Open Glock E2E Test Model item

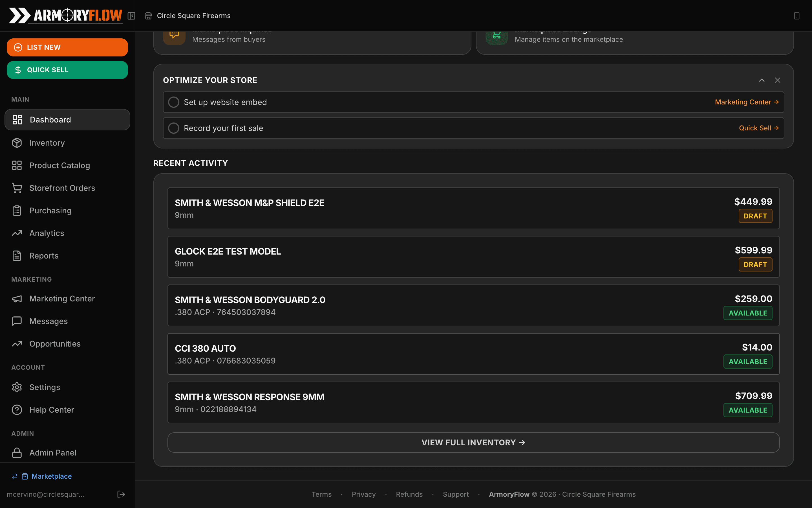click(473, 257)
